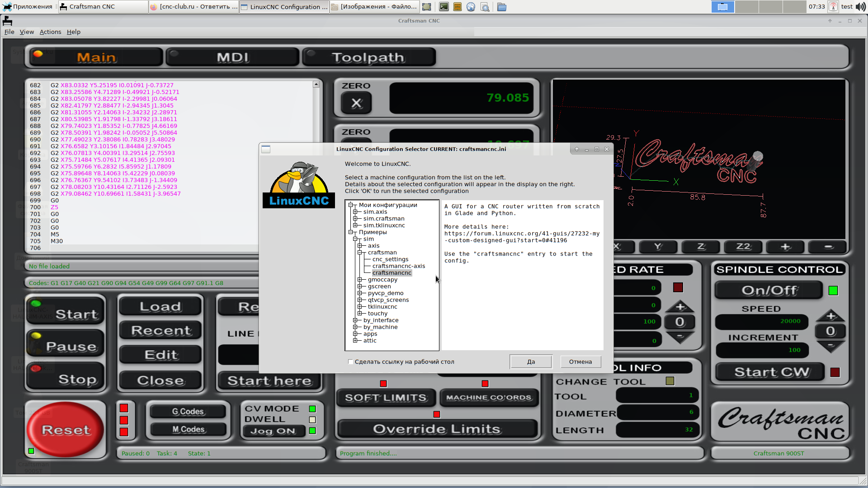This screenshot has width=868, height=488.
Task: Toggle spindle On/Off button
Action: point(769,290)
